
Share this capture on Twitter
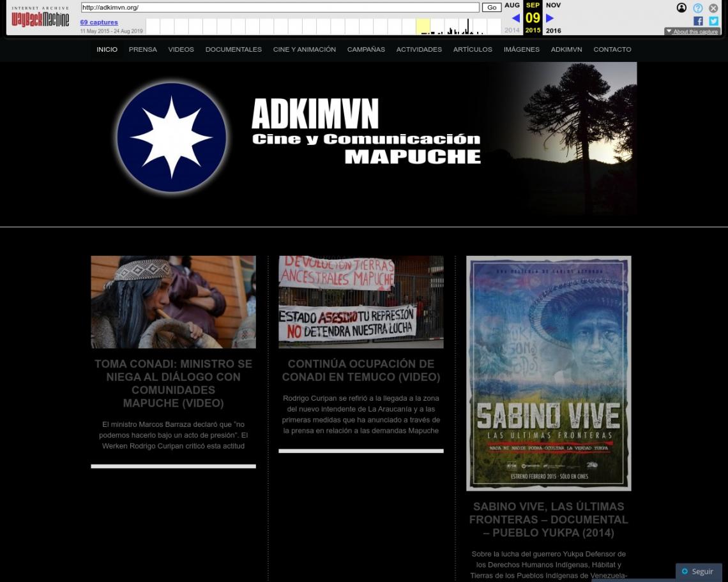(x=713, y=21)
